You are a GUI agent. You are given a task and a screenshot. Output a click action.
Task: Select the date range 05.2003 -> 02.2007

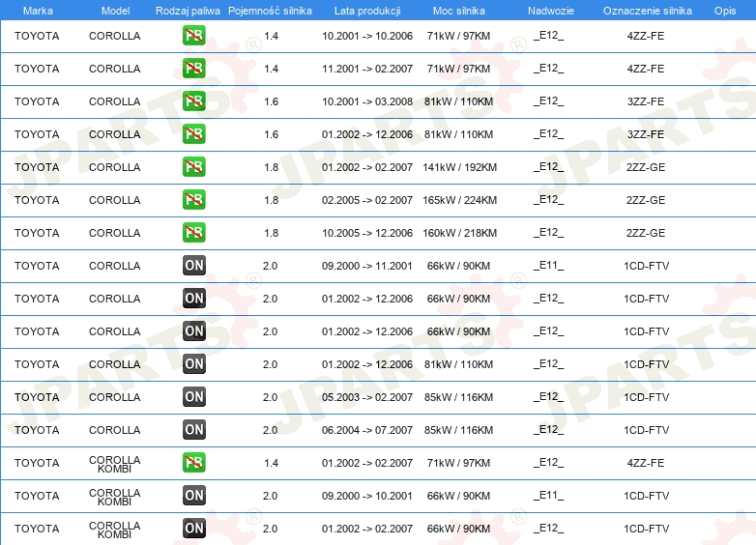click(x=367, y=397)
